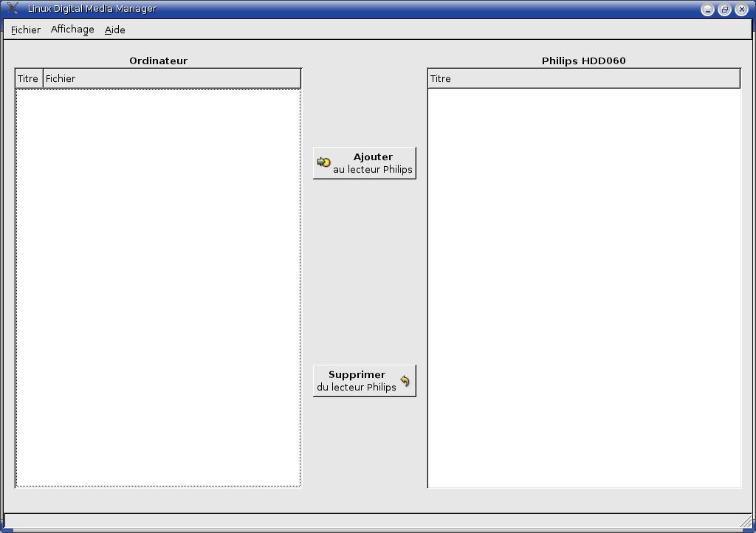
Task: Open the Aide menu
Action: [x=114, y=30]
